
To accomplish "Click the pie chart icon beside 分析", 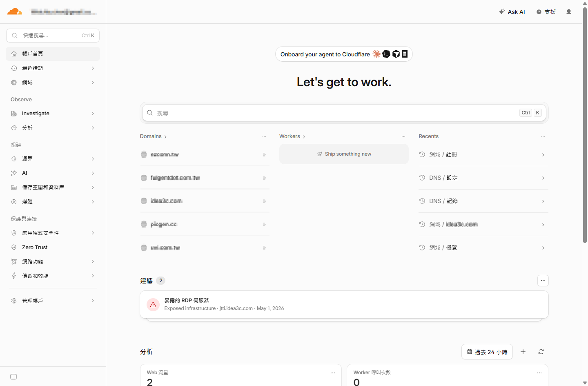I will tap(14, 128).
